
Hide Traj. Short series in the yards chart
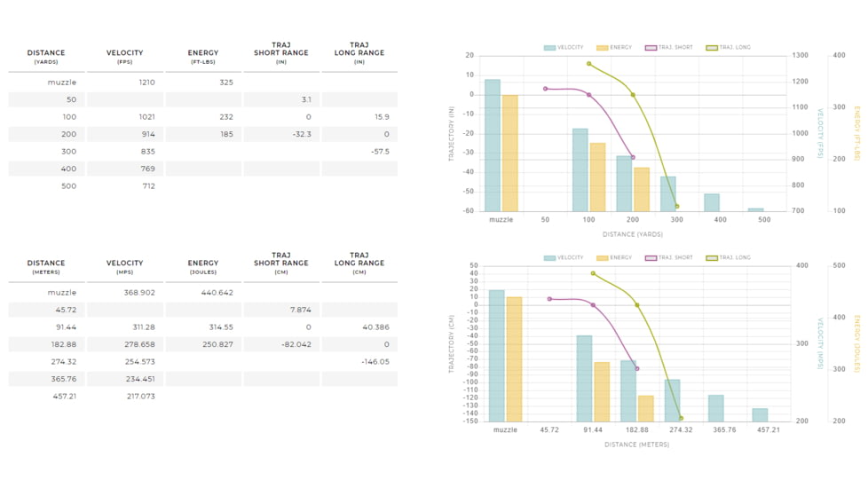tap(669, 48)
